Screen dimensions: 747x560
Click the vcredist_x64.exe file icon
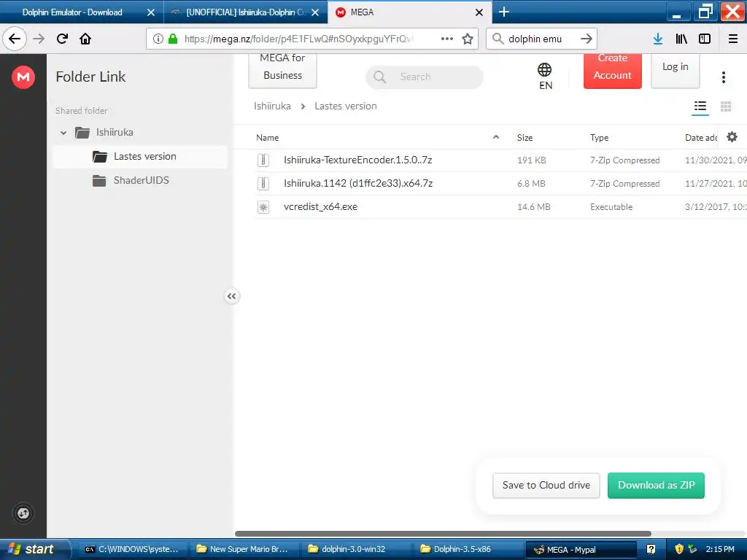tap(263, 206)
